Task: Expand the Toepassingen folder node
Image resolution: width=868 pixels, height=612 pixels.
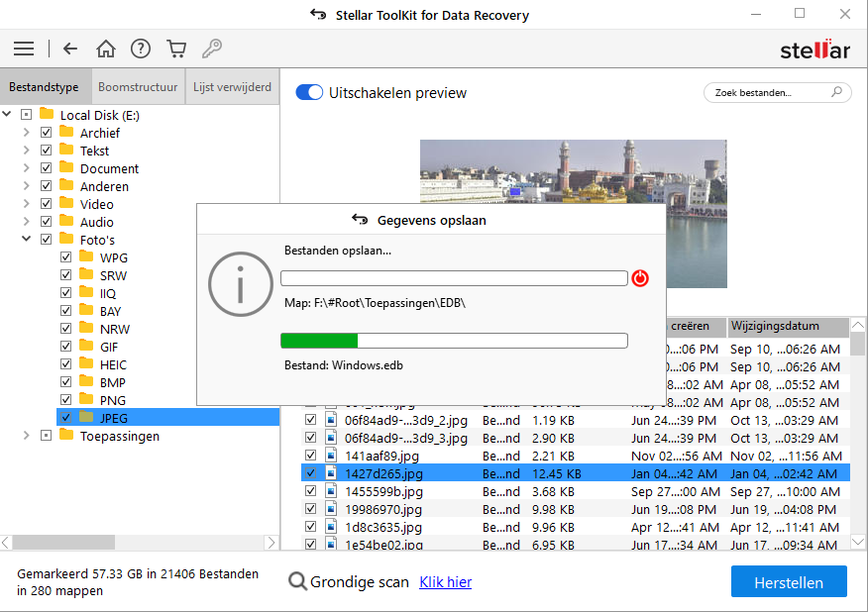Action: click(x=26, y=436)
